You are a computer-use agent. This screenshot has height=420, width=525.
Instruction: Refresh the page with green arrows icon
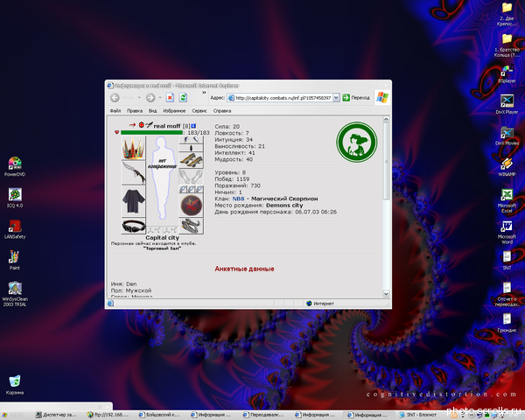[x=183, y=97]
